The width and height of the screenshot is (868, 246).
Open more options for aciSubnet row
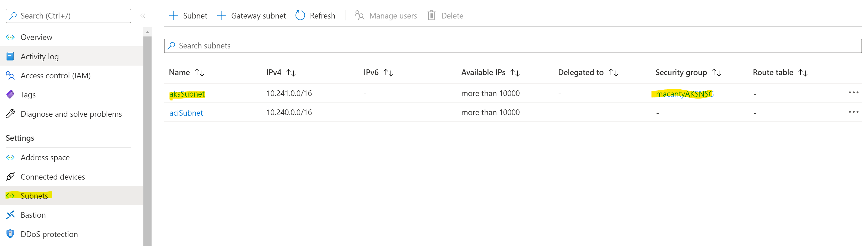click(854, 112)
